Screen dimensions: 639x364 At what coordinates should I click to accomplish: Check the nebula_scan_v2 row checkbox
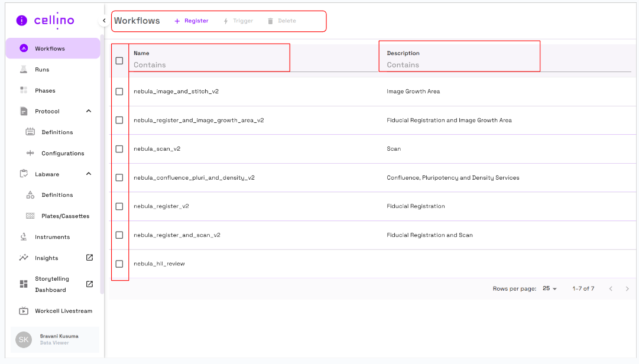(119, 149)
